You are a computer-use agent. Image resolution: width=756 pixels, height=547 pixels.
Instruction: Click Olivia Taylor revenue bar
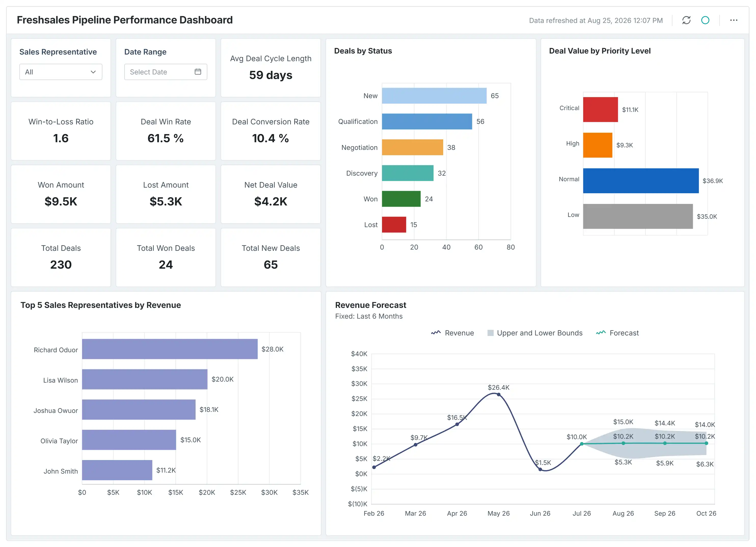pyautogui.click(x=129, y=440)
